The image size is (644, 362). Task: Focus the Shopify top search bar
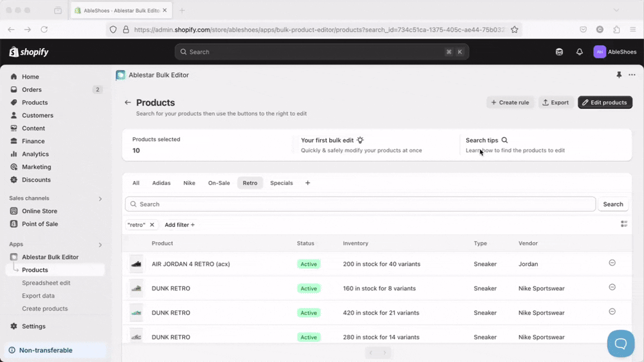click(321, 52)
